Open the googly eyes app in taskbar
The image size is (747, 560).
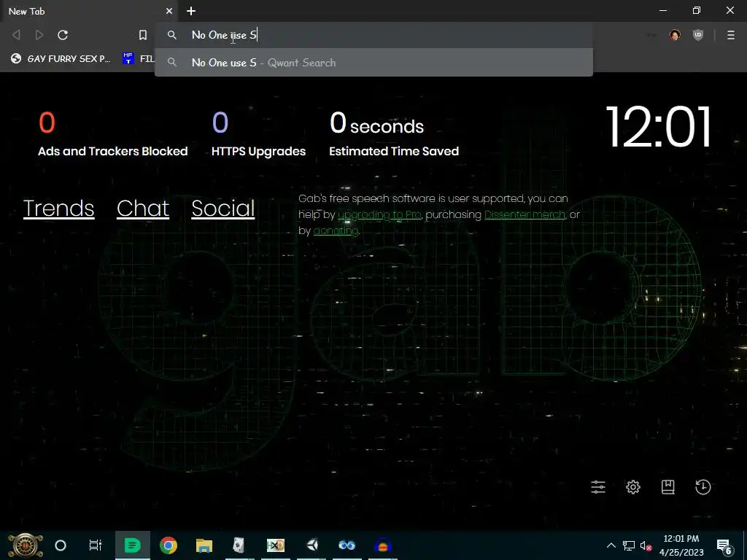[x=347, y=545]
